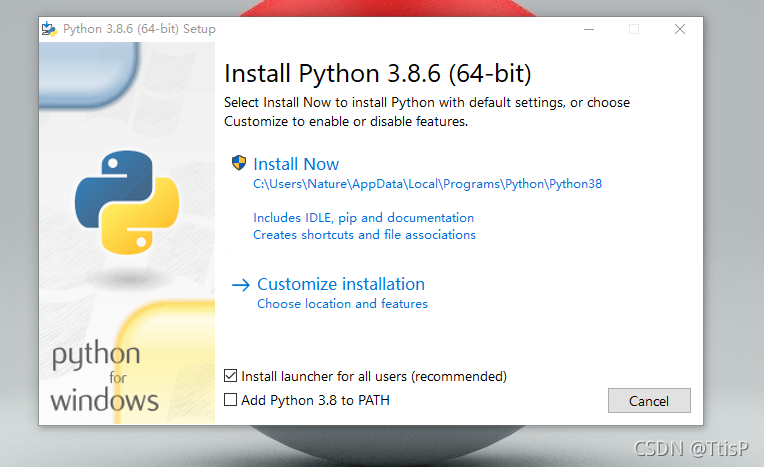Click the 'Install Python 3.8.6 (64-bit)' heading

coord(378,74)
